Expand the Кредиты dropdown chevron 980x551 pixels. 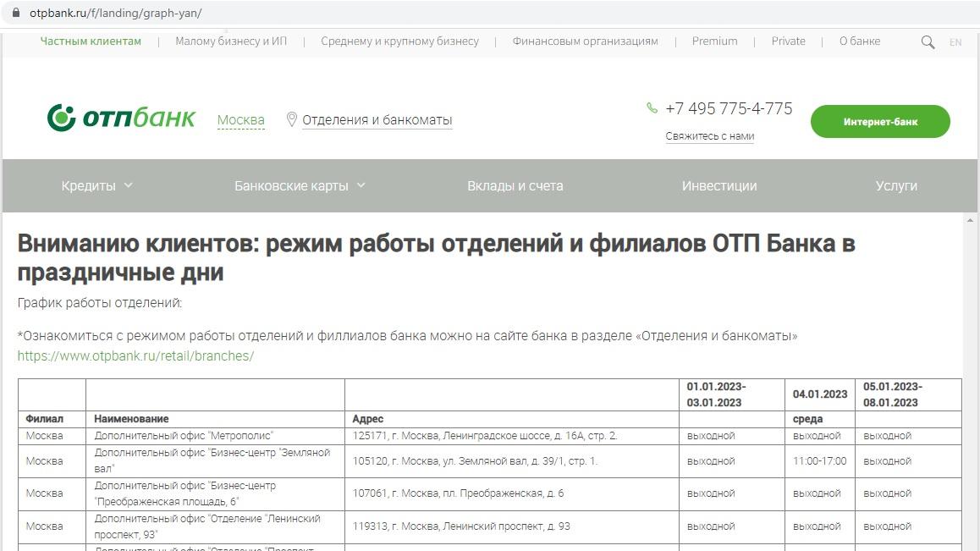pos(128,185)
